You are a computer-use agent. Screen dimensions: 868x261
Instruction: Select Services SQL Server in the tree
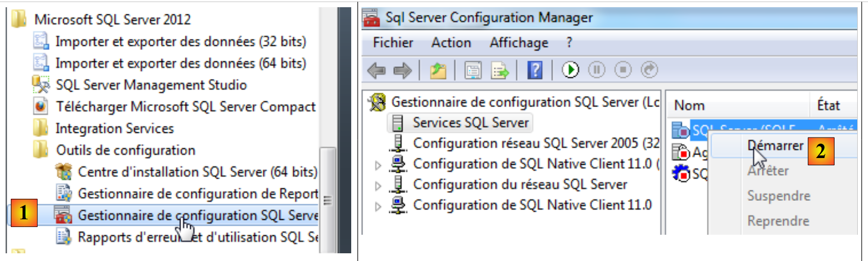click(470, 123)
